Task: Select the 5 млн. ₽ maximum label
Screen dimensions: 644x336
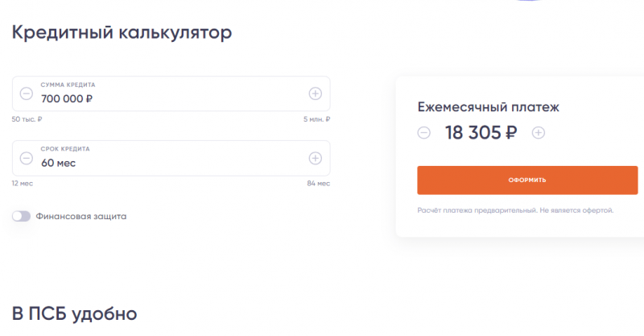Action: [316, 119]
